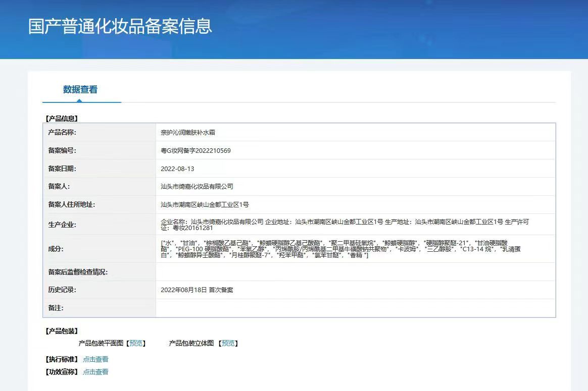Click 点击查看 next to 执行标准

pyautogui.click(x=95, y=359)
